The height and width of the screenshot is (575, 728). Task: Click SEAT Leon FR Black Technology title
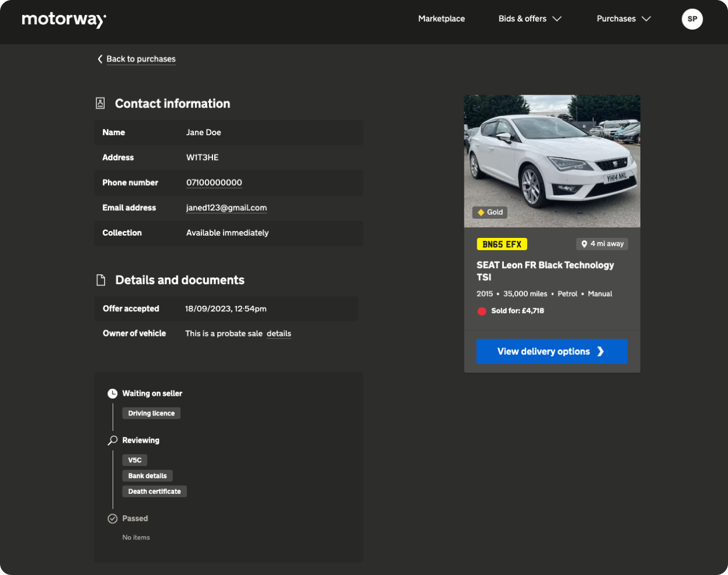(x=545, y=271)
